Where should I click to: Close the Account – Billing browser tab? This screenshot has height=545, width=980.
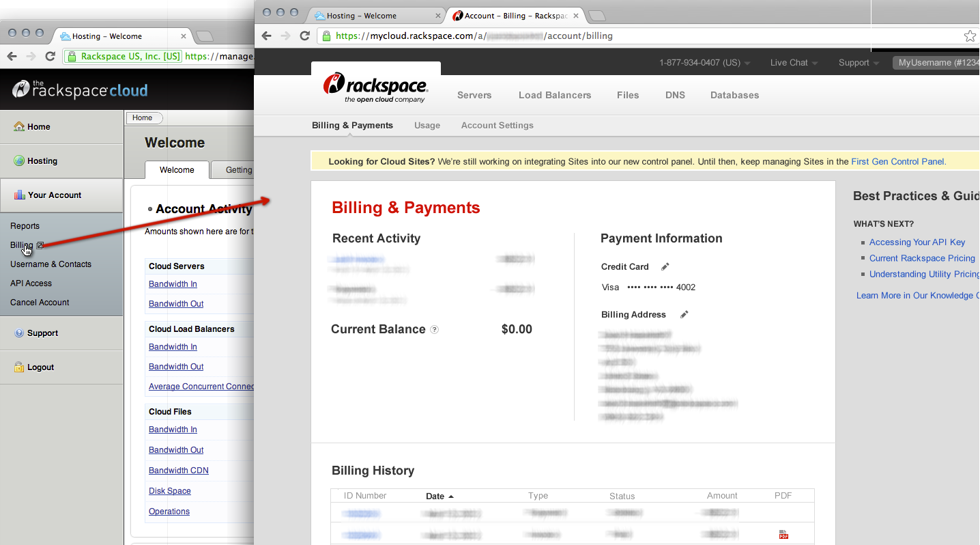coord(577,16)
